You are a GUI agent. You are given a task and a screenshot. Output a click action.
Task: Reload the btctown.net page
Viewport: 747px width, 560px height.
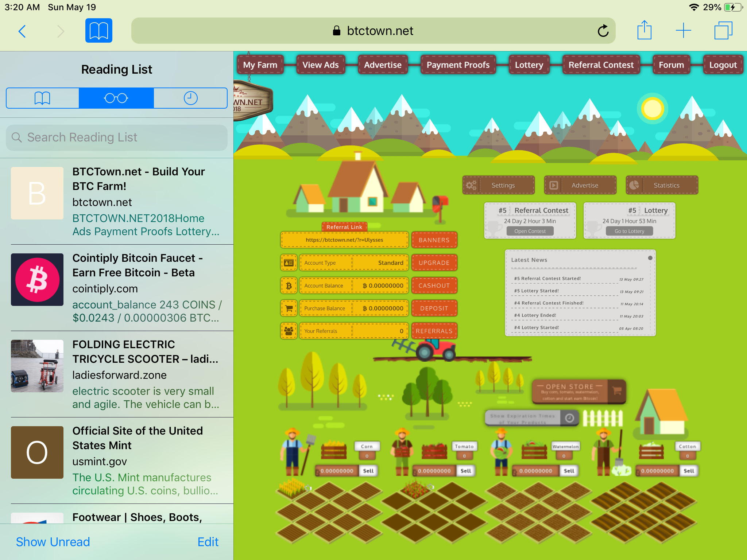(x=603, y=31)
